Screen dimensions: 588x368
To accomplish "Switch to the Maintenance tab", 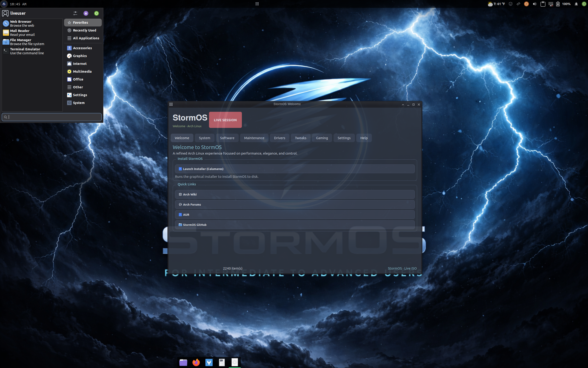I will click(254, 138).
